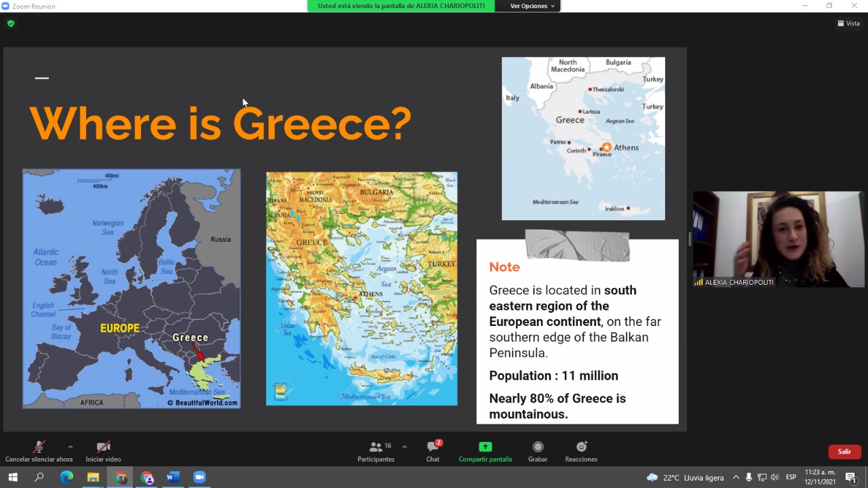Click the Greece cities map image
Viewport: 868px width, 488px height.
pyautogui.click(x=583, y=138)
